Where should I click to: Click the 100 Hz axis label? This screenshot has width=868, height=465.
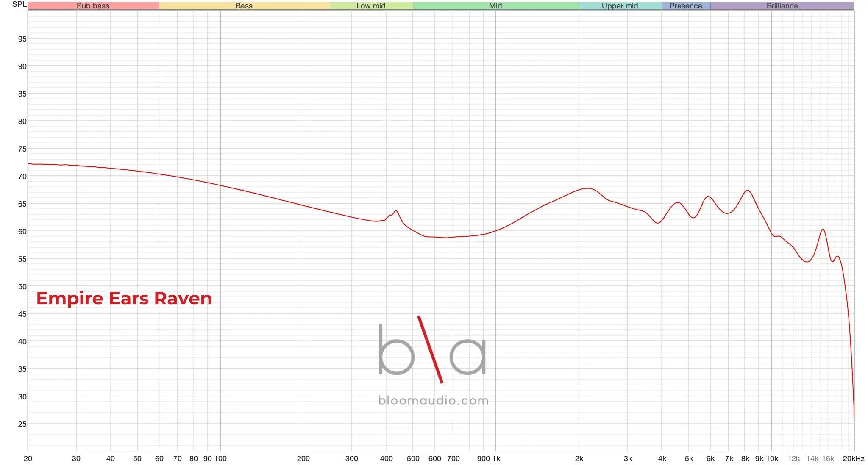click(x=220, y=459)
